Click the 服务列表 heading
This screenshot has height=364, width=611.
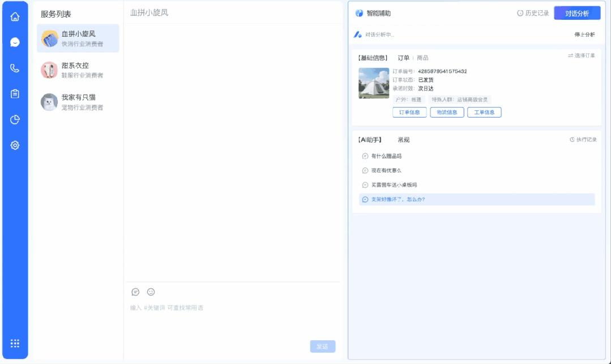(x=55, y=14)
